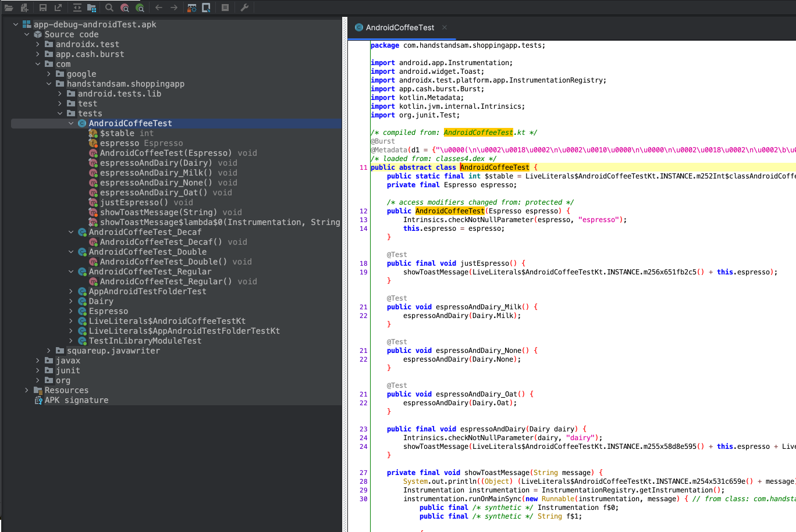Select the Dairy class in the tree
The image size is (796, 532).
pyautogui.click(x=101, y=301)
